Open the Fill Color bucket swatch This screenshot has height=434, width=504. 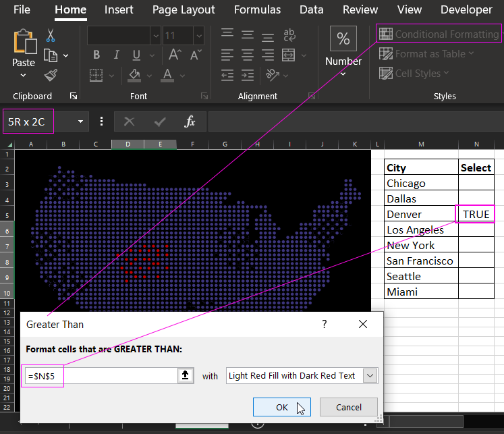(134, 75)
